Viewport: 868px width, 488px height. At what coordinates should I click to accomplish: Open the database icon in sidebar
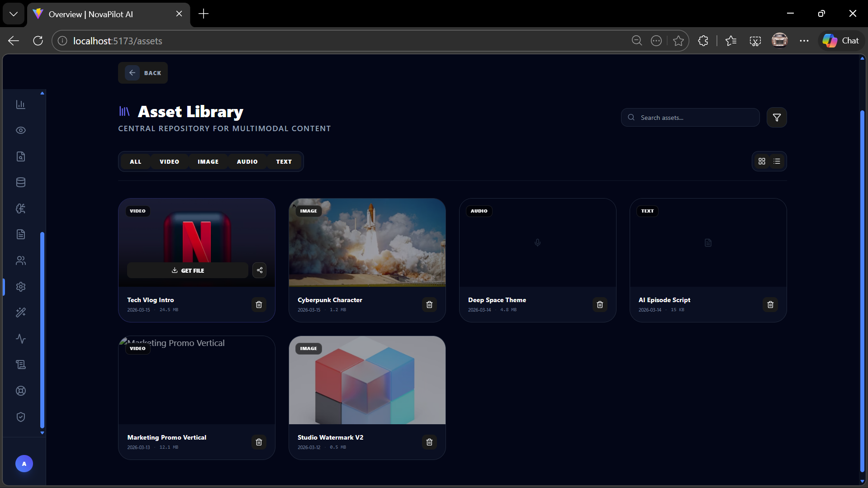21,182
